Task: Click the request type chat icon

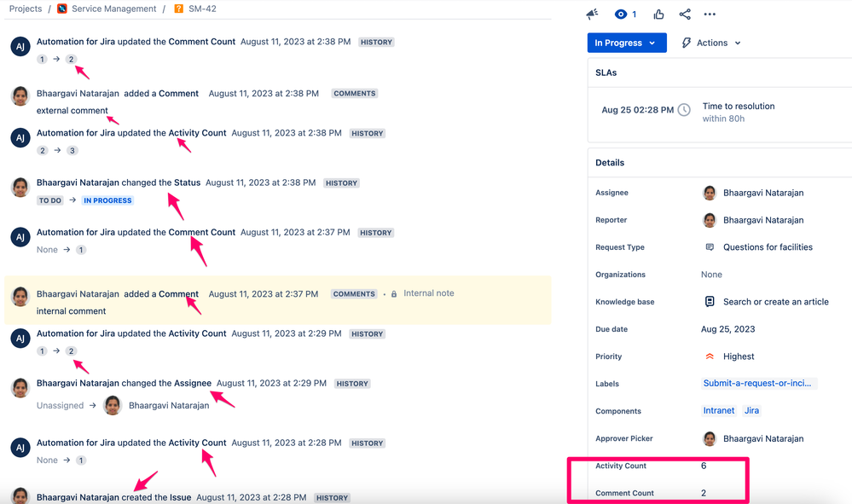Action: [x=710, y=247]
